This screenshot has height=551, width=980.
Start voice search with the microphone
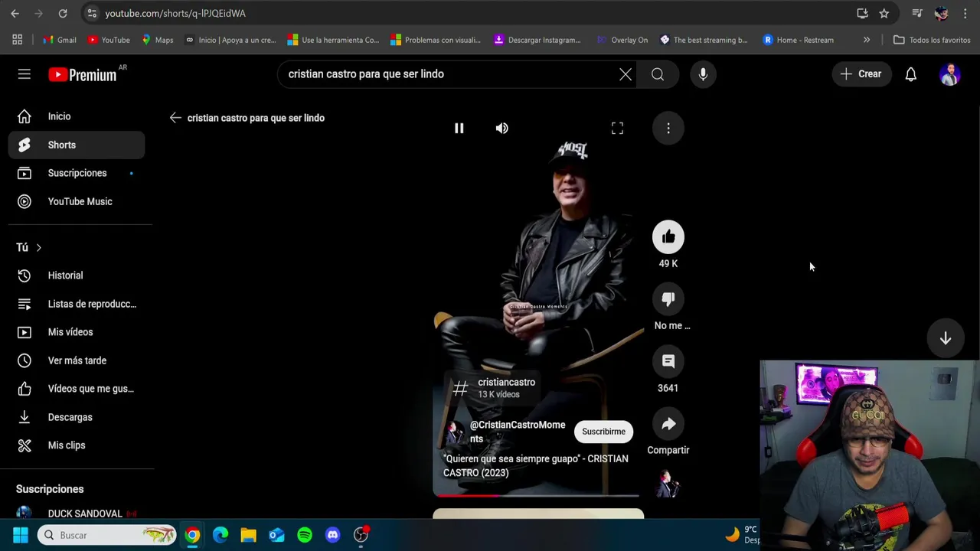coord(703,74)
